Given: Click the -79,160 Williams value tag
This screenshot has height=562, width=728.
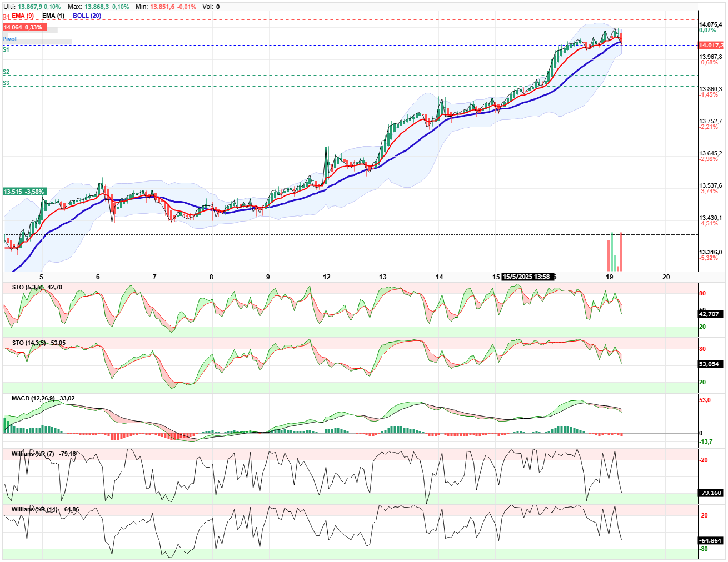Looking at the screenshot, I should 710,493.
